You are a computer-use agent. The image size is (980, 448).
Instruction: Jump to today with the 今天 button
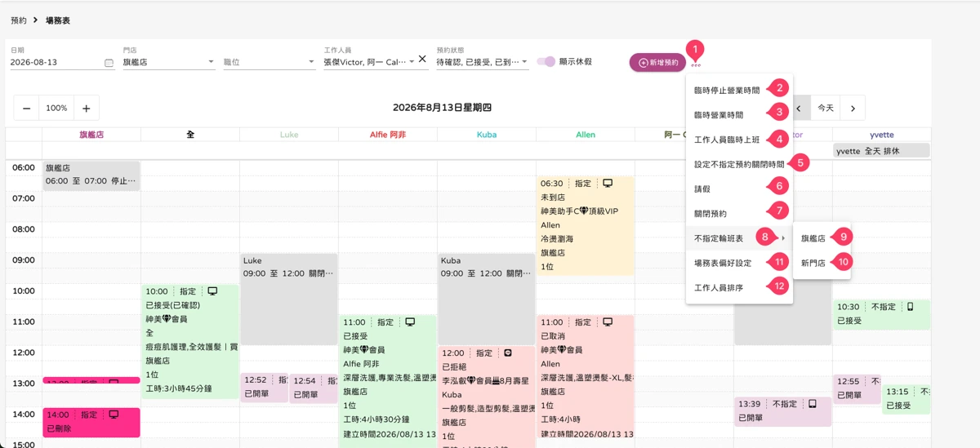coord(826,108)
